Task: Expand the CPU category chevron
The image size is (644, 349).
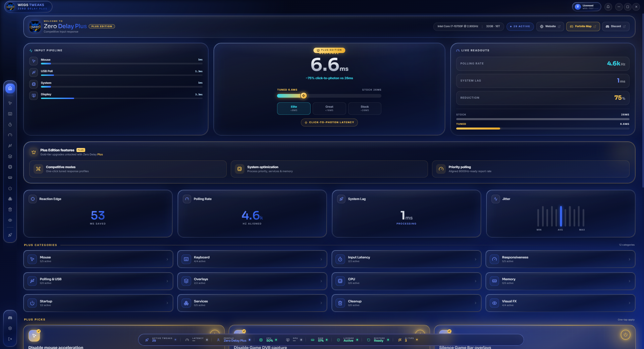Action: click(475, 281)
